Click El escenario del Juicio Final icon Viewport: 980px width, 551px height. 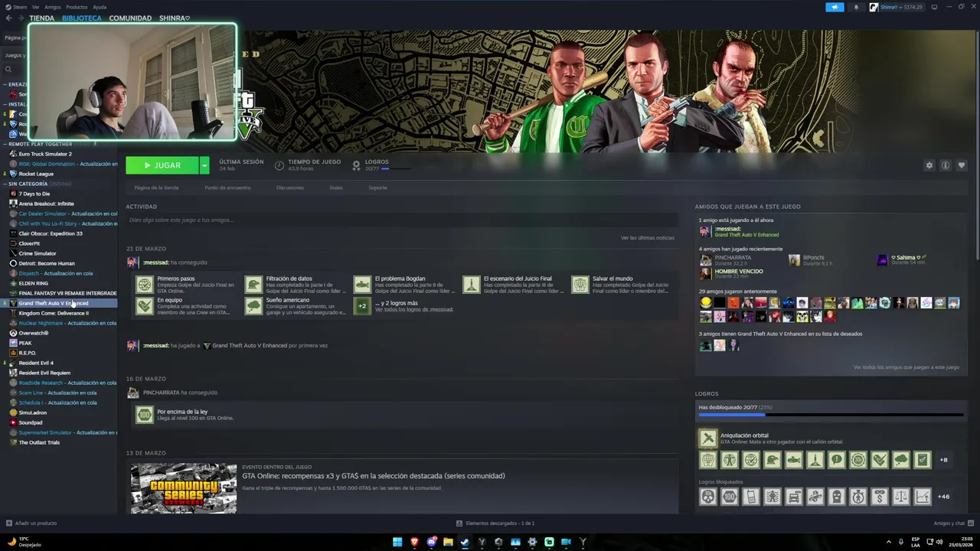pos(472,285)
